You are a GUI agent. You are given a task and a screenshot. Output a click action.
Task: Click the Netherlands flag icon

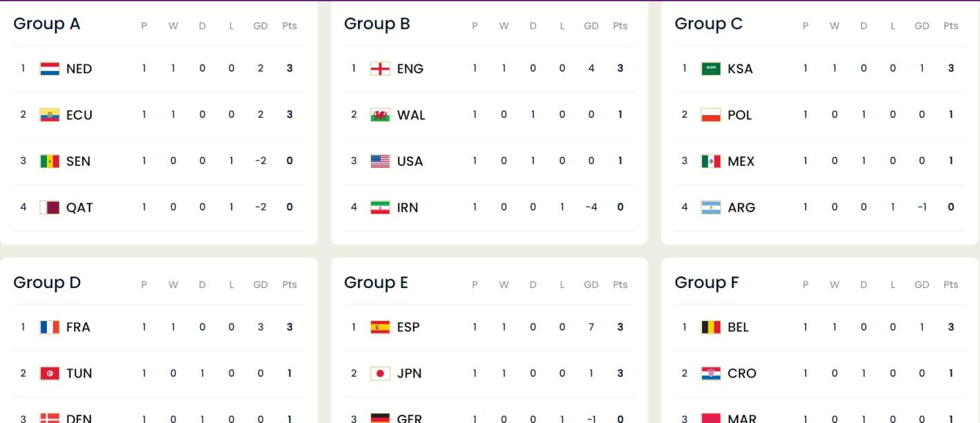click(x=50, y=68)
